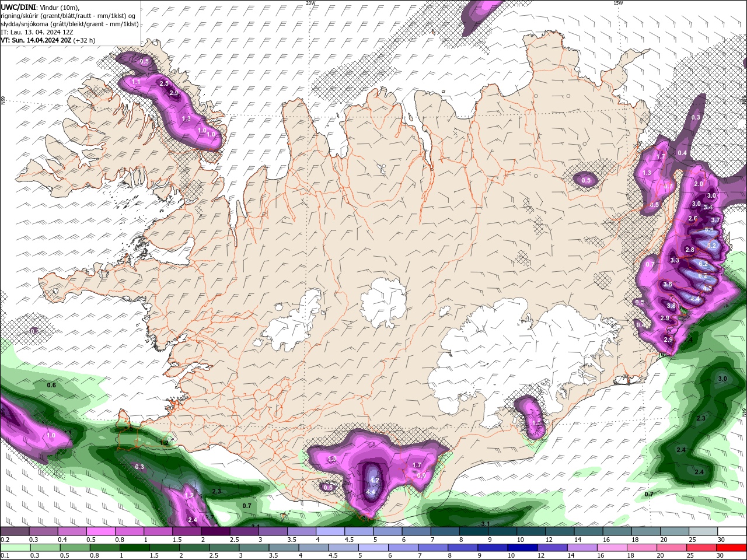Screen dimensions: 747x560
Task: Select navy swatch between 10 and 12, rain legend
Action: pos(522,548)
